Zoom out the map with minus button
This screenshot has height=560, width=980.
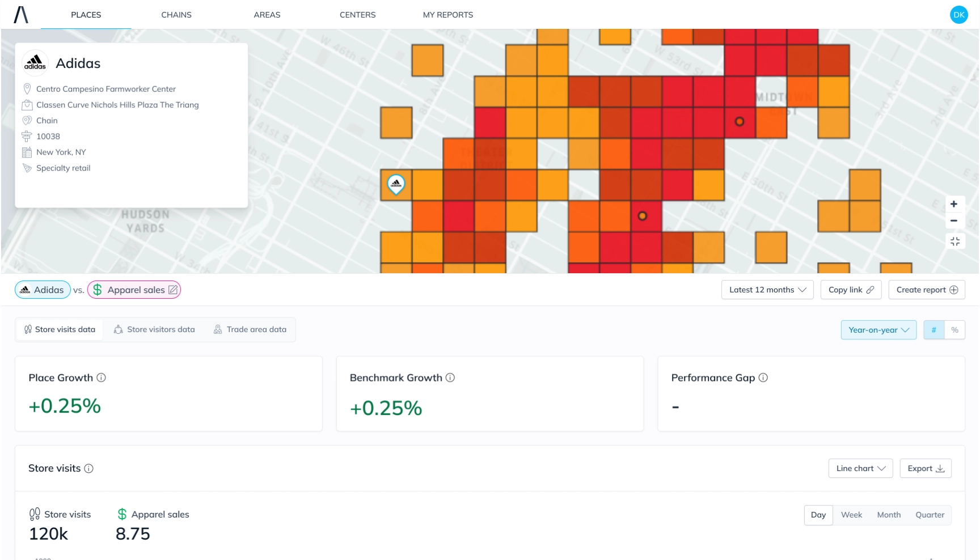pos(954,220)
